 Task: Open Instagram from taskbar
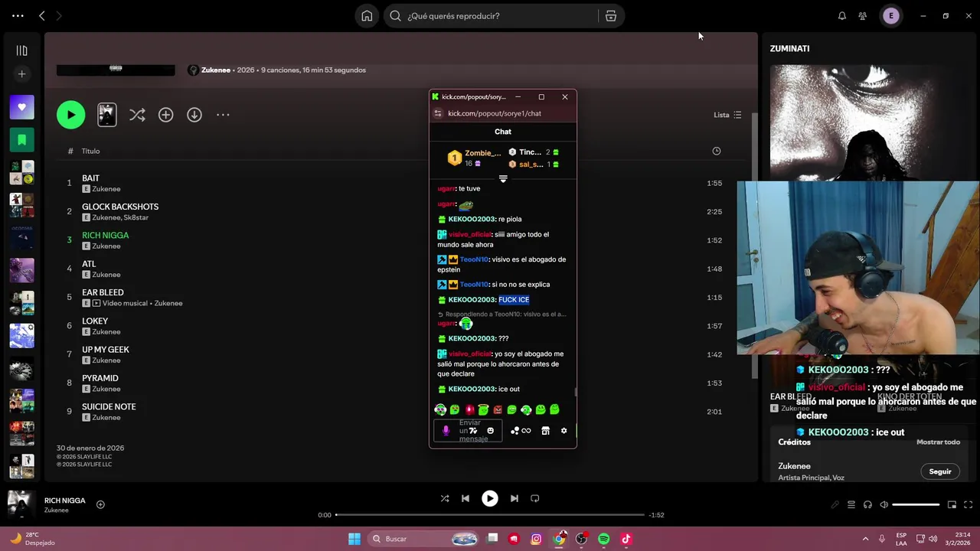(x=537, y=539)
